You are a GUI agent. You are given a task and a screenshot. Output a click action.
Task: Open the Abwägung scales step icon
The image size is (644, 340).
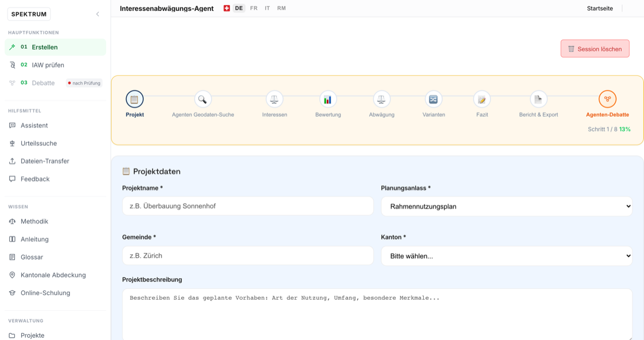coord(382,99)
